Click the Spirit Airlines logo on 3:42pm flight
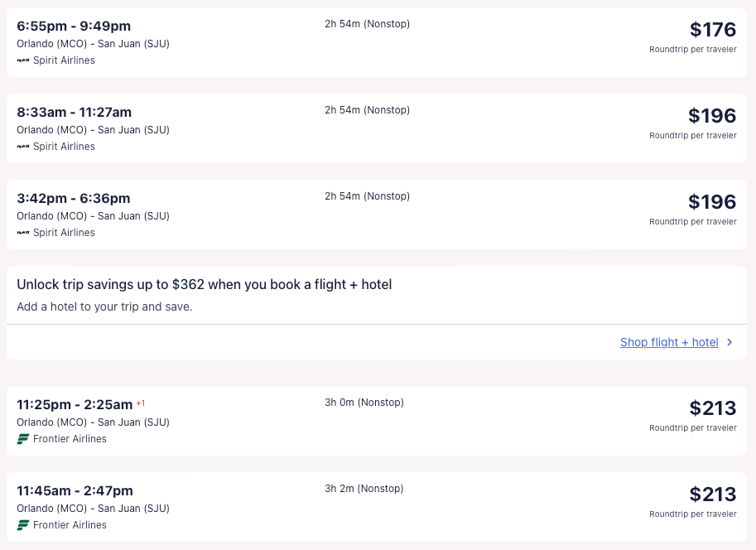Image resolution: width=756 pixels, height=550 pixels. 23,233
